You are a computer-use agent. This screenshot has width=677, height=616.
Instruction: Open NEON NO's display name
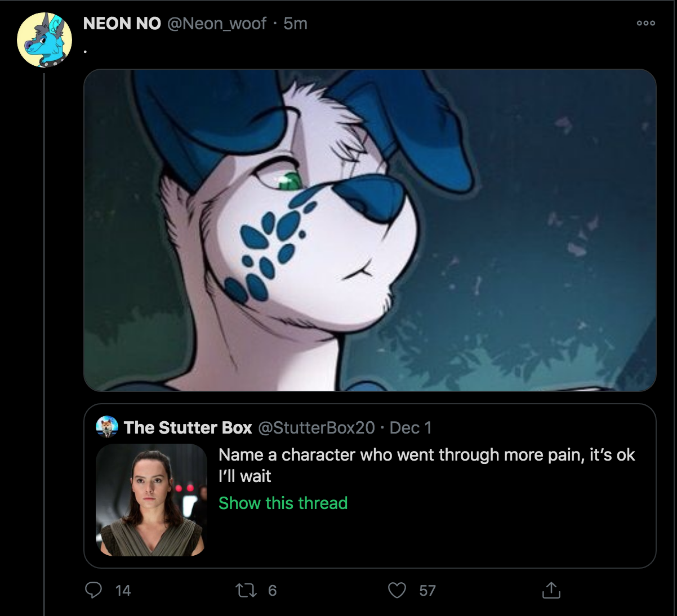point(121,24)
